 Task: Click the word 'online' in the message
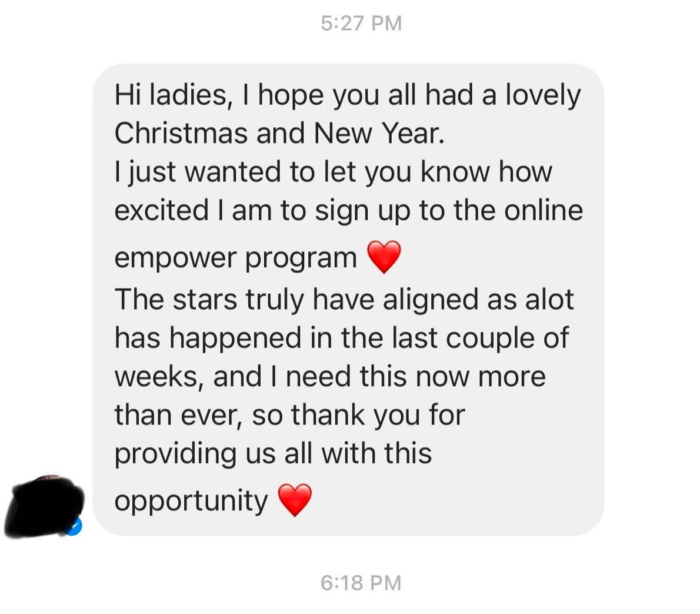coord(544,210)
